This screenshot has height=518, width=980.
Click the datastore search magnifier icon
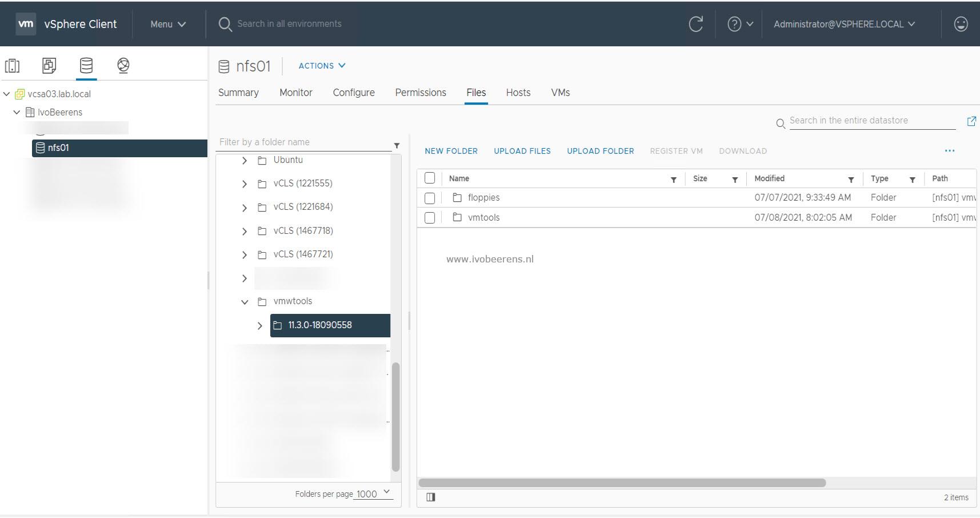click(780, 123)
